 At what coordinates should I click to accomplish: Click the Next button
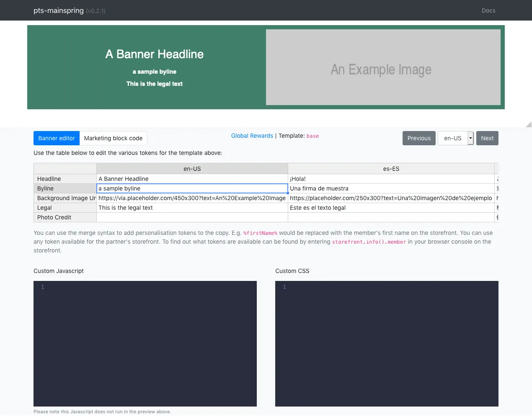[x=487, y=138]
